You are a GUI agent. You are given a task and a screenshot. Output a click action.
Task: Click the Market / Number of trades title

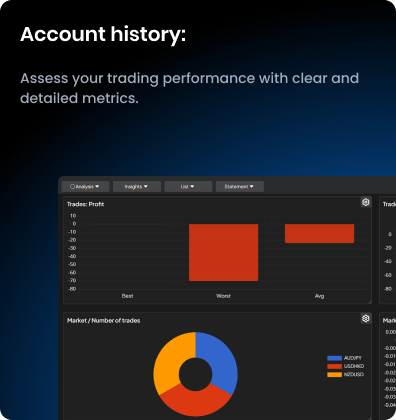pos(104,321)
